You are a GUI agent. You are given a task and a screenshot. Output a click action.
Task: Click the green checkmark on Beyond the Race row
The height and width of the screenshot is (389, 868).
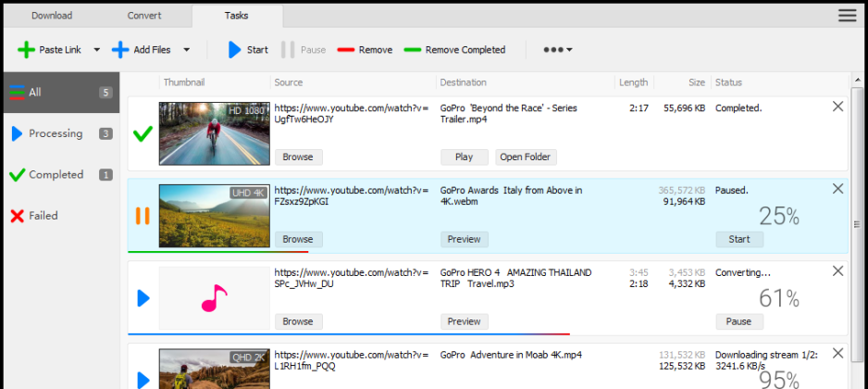click(x=143, y=133)
